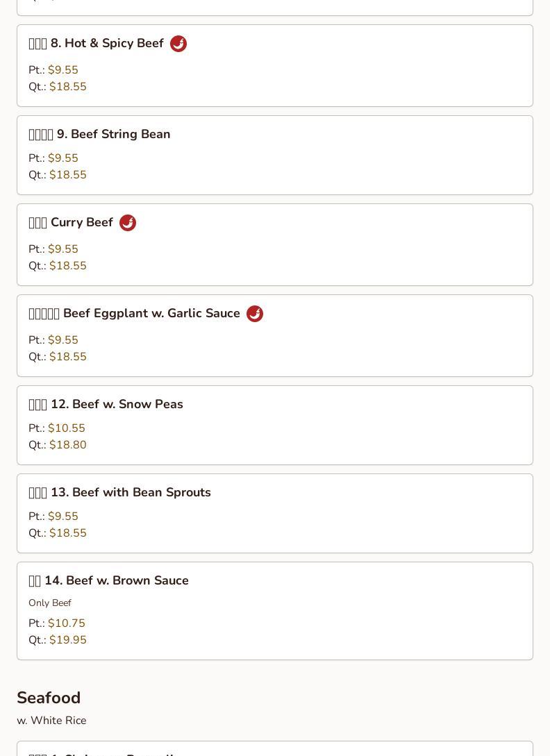Select Beef String Bean pint price $9.55
Viewport: 550px width, 756px height.
click(62, 158)
